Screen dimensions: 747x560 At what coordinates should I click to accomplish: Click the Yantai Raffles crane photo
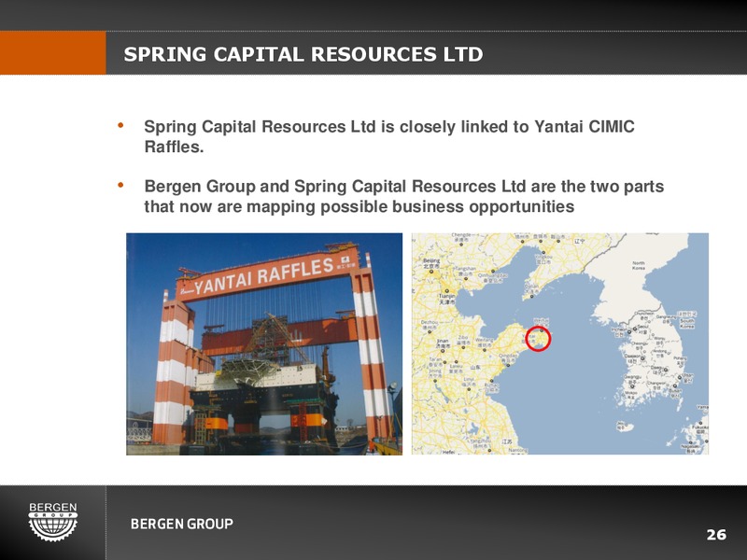[x=264, y=343]
